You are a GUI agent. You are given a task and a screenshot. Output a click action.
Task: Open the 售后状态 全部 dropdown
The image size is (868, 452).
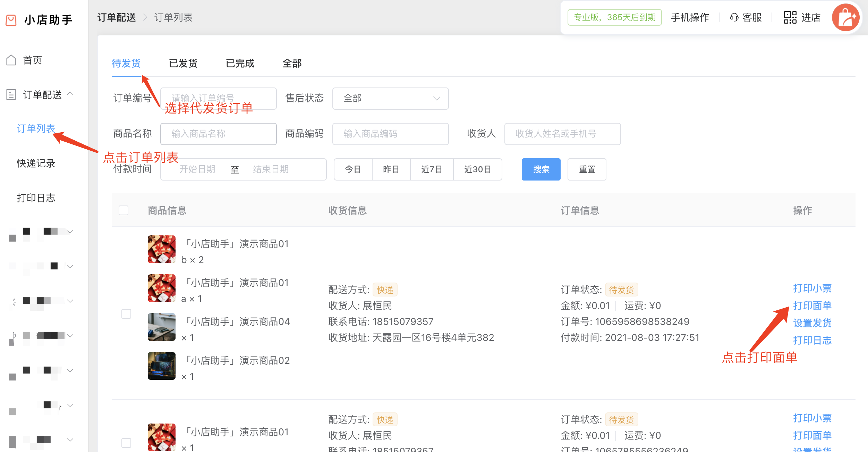pyautogui.click(x=390, y=99)
